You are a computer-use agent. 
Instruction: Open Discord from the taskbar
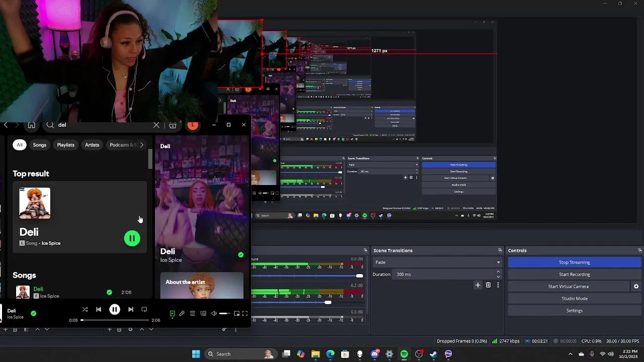coord(374,354)
